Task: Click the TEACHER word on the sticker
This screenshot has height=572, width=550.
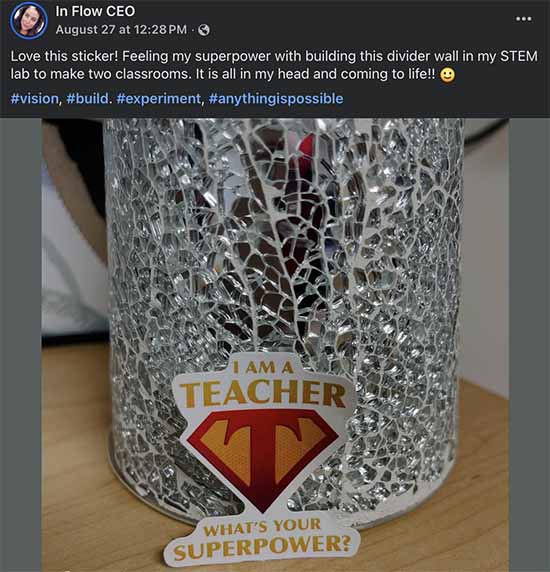Action: pyautogui.click(x=263, y=394)
